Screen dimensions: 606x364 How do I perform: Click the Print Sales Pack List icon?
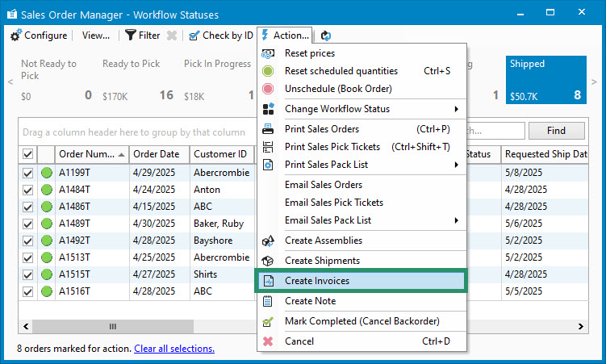click(268, 165)
